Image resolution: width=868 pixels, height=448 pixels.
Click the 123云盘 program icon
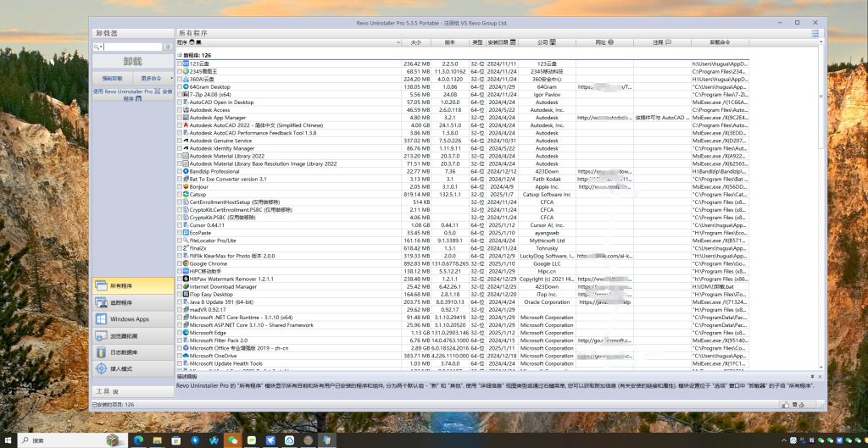(x=186, y=64)
